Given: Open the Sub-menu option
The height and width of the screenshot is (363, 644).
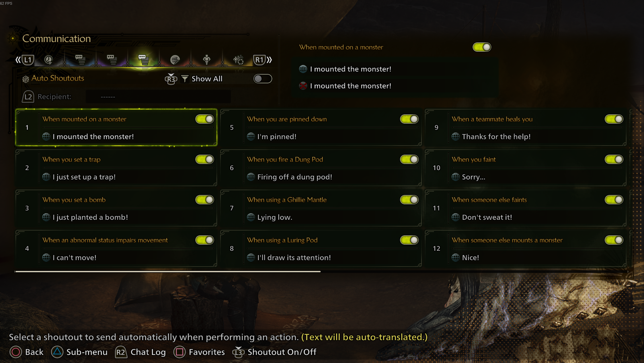Looking at the screenshot, I should pos(80,352).
